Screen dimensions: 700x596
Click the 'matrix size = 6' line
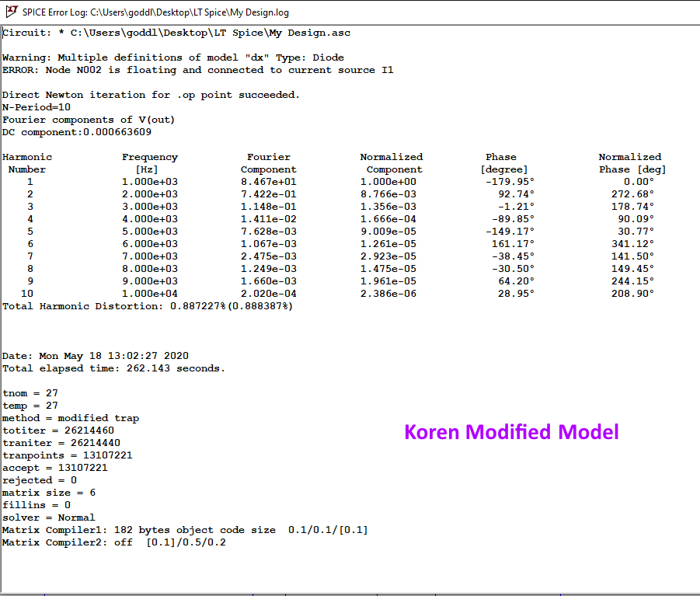[49, 493]
